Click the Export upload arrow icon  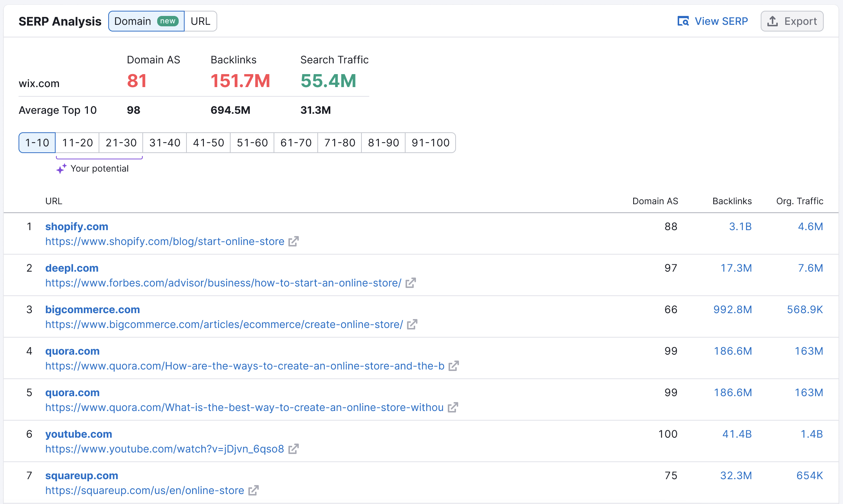(773, 21)
